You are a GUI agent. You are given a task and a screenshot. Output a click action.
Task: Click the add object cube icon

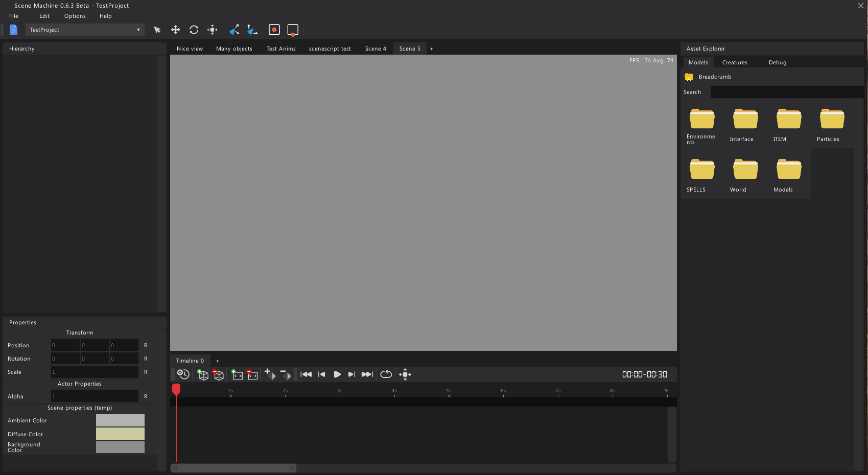point(203,375)
